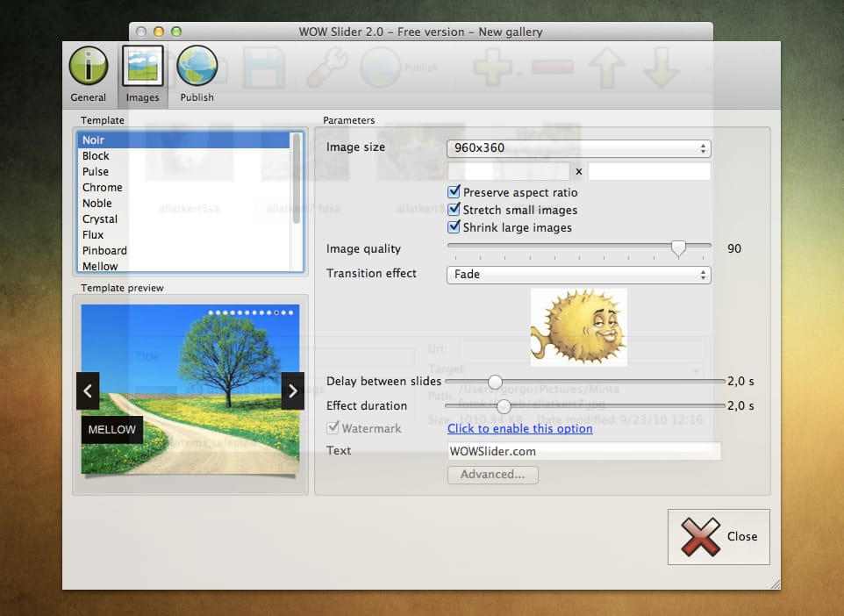
Task: Switch to the Images tab
Action: pyautogui.click(x=143, y=75)
